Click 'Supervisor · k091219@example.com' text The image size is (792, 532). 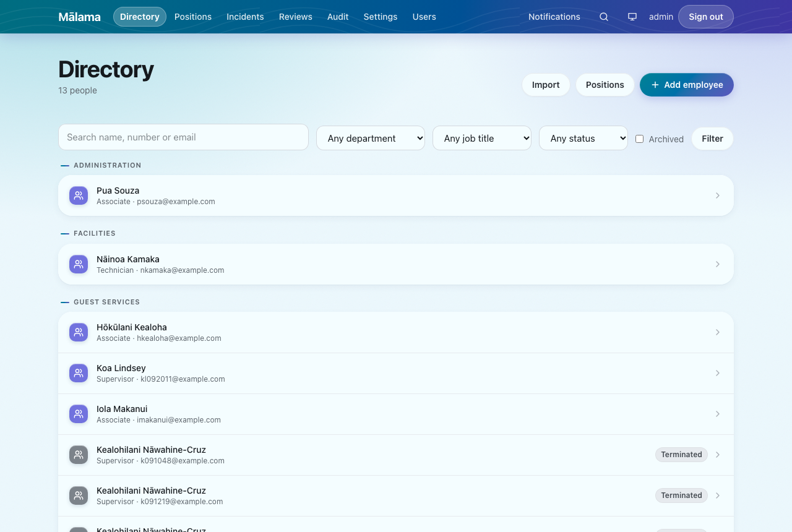tap(160, 502)
